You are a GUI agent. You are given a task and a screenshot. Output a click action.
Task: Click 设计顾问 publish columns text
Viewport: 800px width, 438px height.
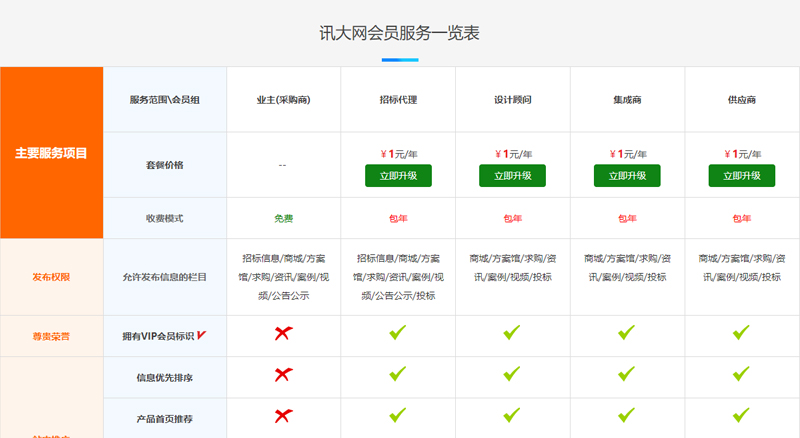512,267
